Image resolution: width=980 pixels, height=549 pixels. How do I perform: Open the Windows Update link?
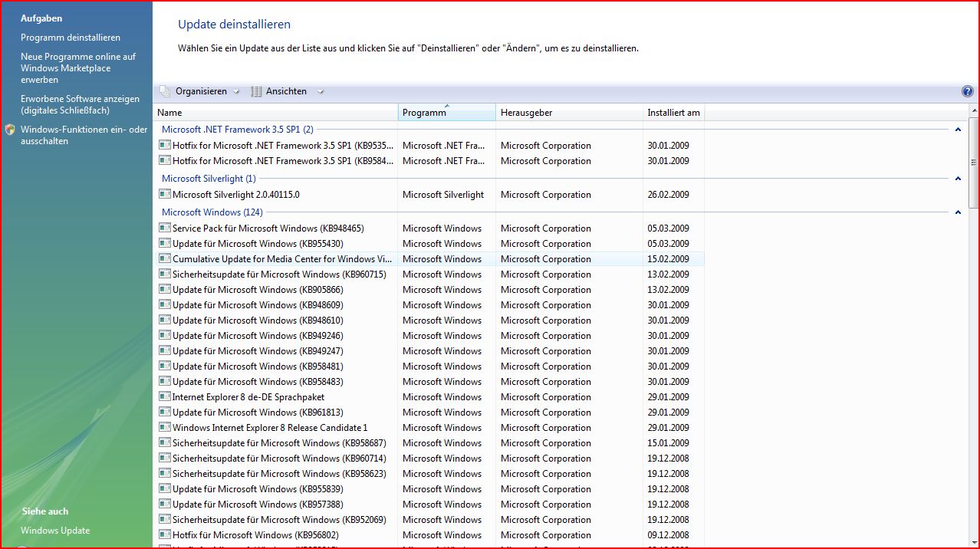pyautogui.click(x=55, y=531)
